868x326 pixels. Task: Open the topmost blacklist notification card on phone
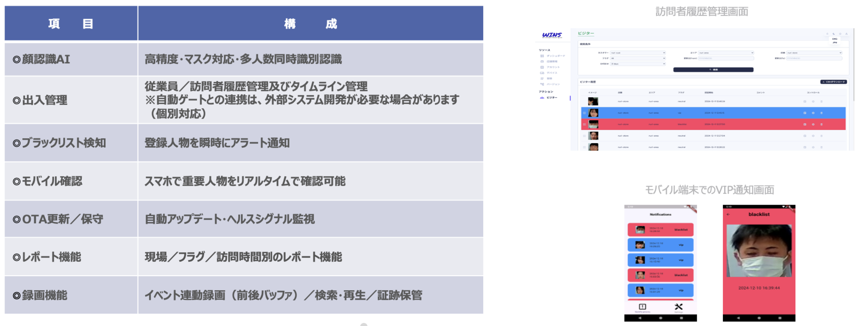(x=660, y=230)
